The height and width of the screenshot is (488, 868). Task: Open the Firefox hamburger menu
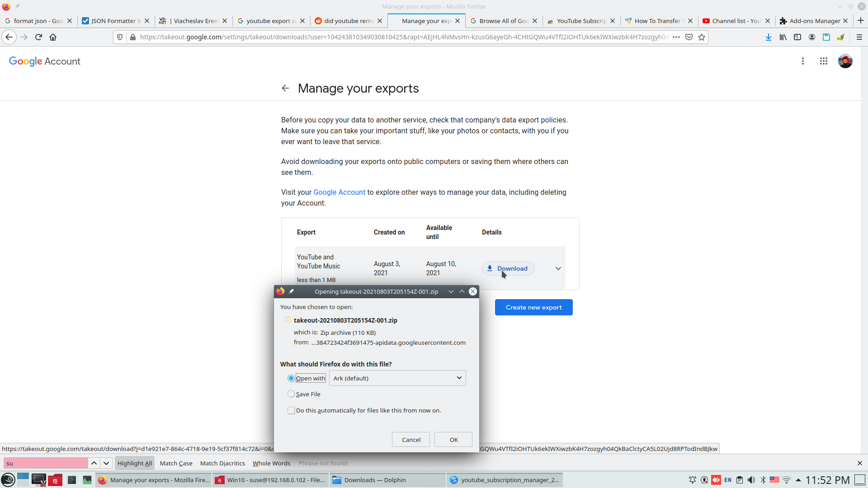[859, 37]
